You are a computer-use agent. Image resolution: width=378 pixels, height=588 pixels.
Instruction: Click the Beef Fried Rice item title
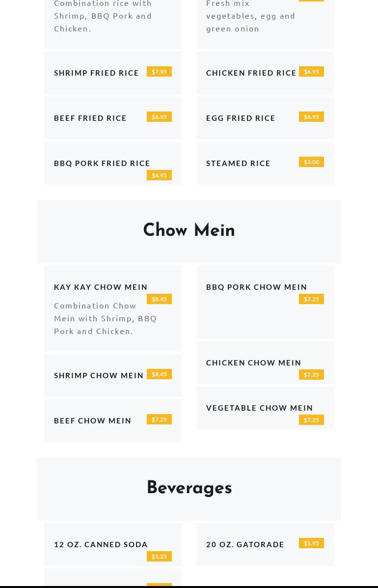90,118
